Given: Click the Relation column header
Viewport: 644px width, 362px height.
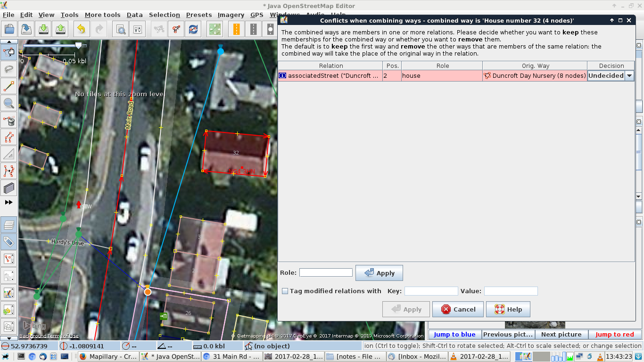Looking at the screenshot, I should click(331, 66).
